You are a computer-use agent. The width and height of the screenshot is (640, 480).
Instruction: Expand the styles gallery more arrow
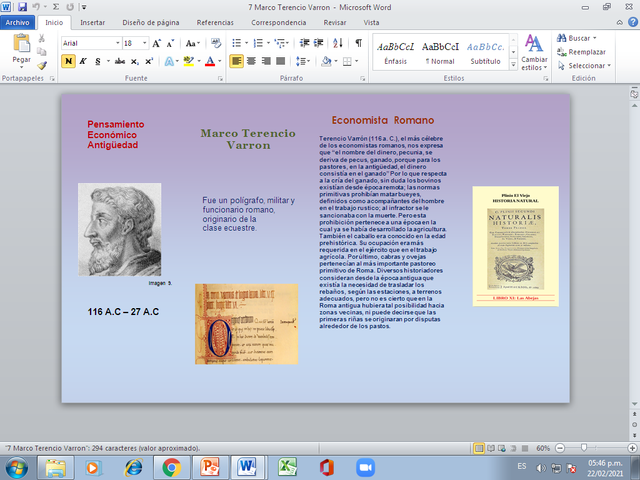coord(513,64)
